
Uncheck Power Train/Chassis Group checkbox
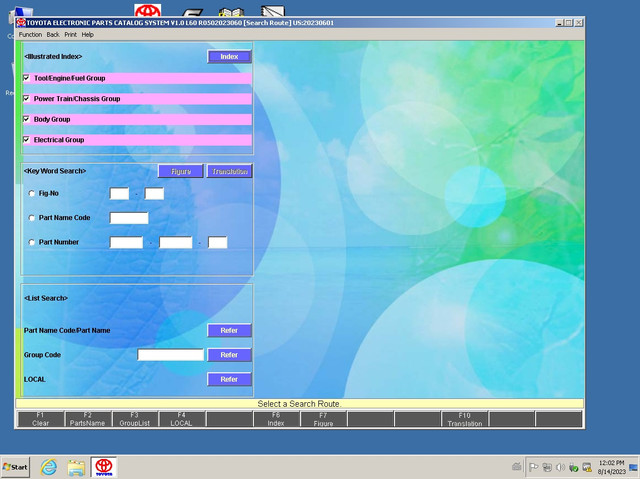(x=27, y=98)
